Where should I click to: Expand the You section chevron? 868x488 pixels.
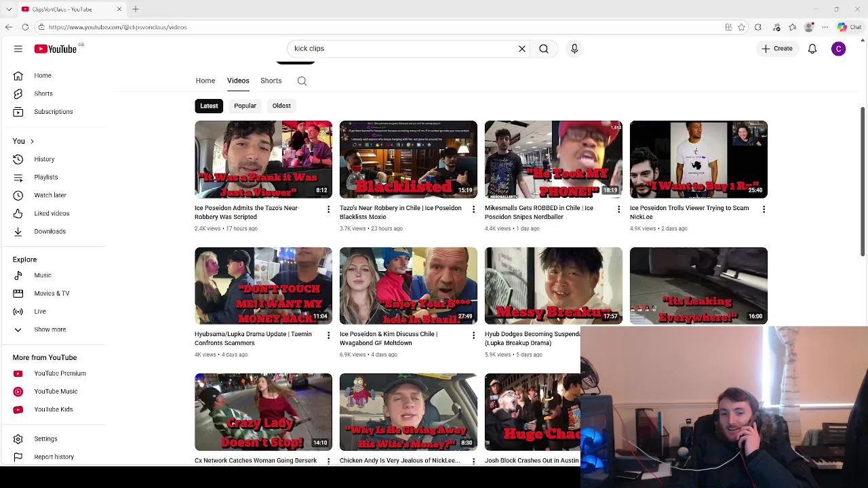point(32,141)
